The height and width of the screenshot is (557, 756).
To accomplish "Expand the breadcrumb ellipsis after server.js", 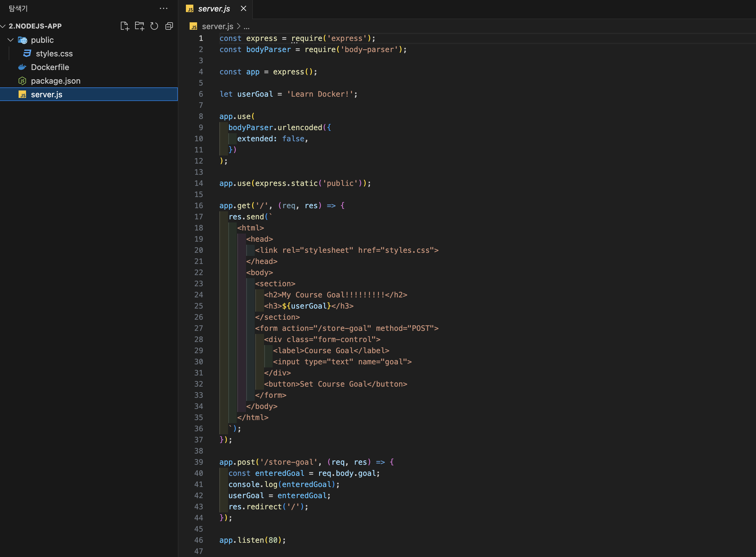I will (x=247, y=26).
